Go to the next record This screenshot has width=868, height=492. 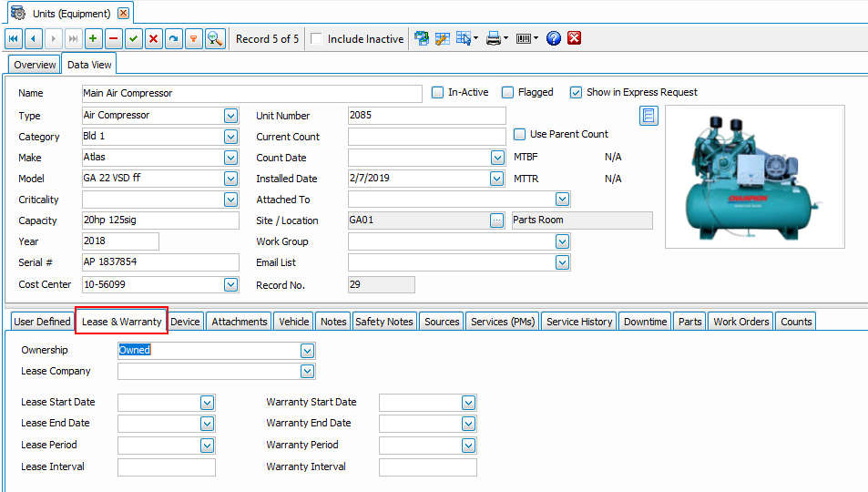pos(53,39)
